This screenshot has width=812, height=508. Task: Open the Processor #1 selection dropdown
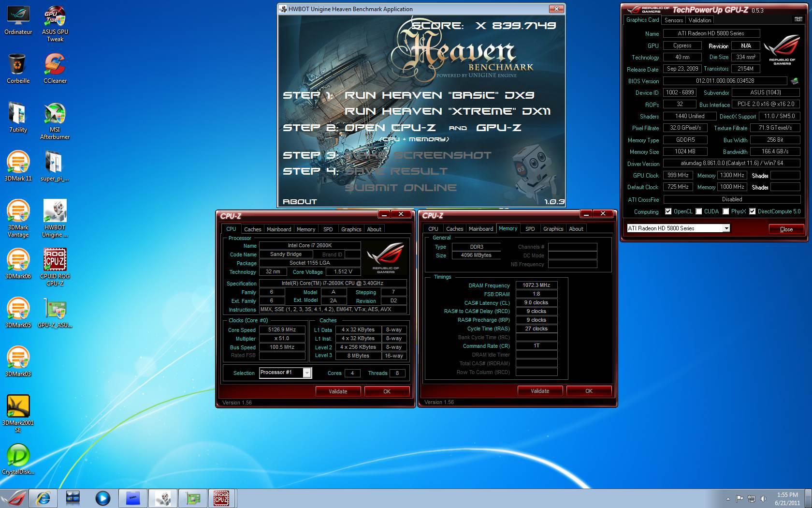[x=285, y=373]
